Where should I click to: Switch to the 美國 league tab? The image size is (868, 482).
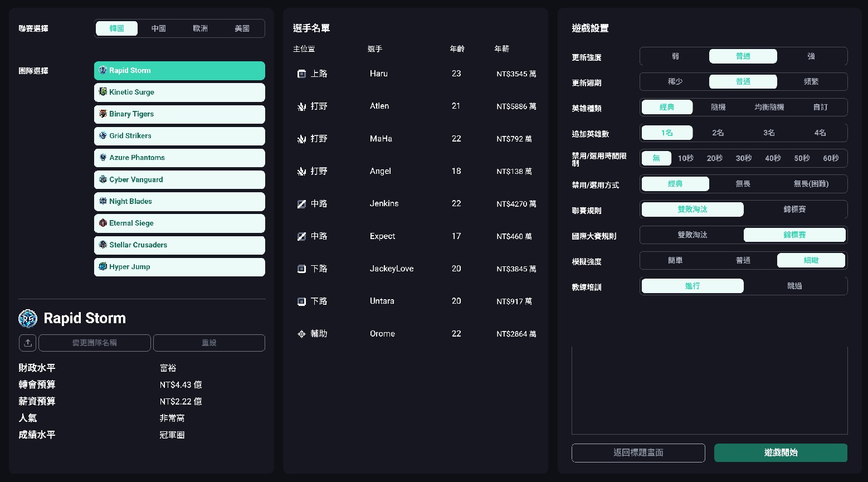pyautogui.click(x=243, y=28)
